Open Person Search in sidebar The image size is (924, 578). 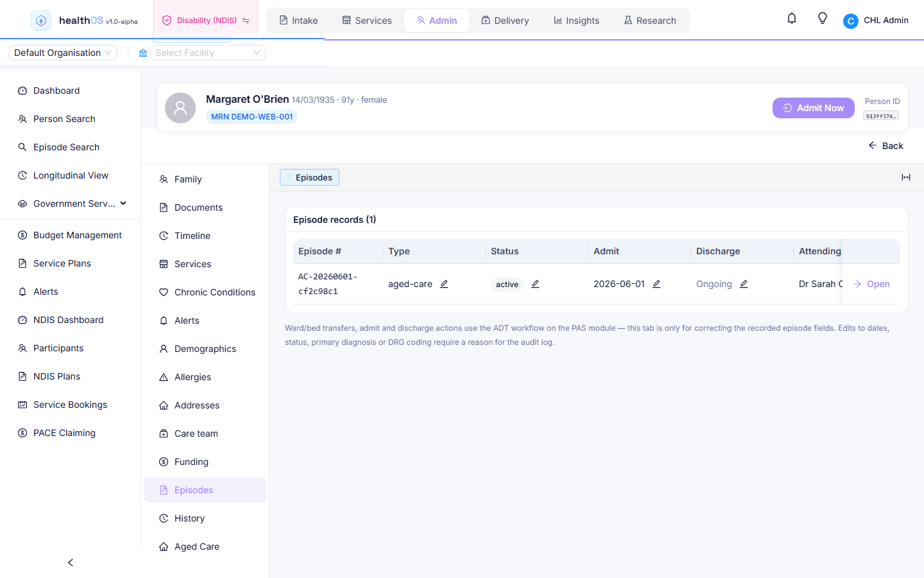coord(71,119)
